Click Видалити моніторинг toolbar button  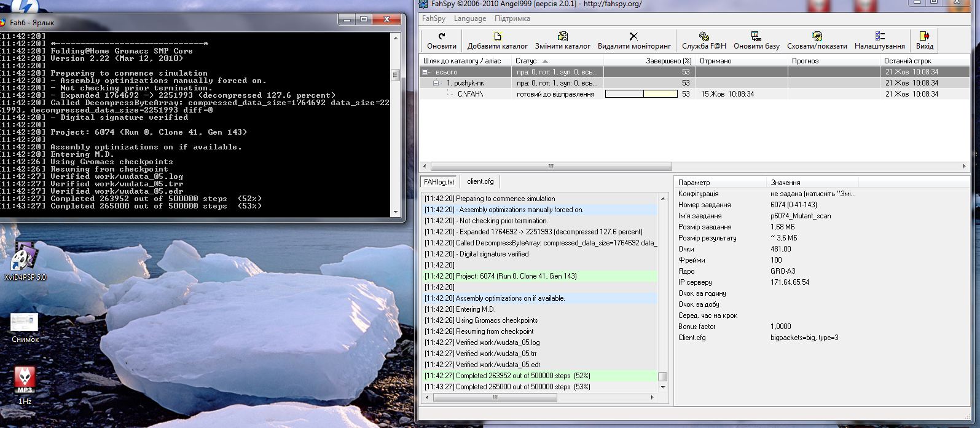pyautogui.click(x=634, y=41)
